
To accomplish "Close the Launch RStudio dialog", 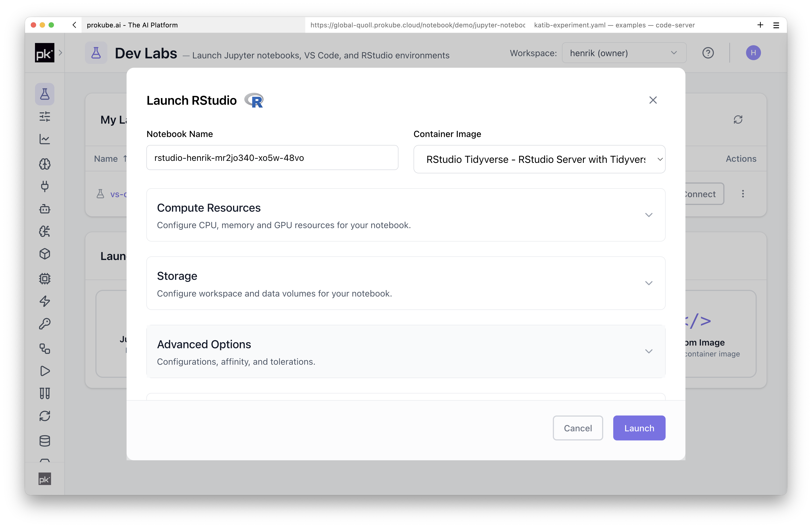I will (x=653, y=100).
